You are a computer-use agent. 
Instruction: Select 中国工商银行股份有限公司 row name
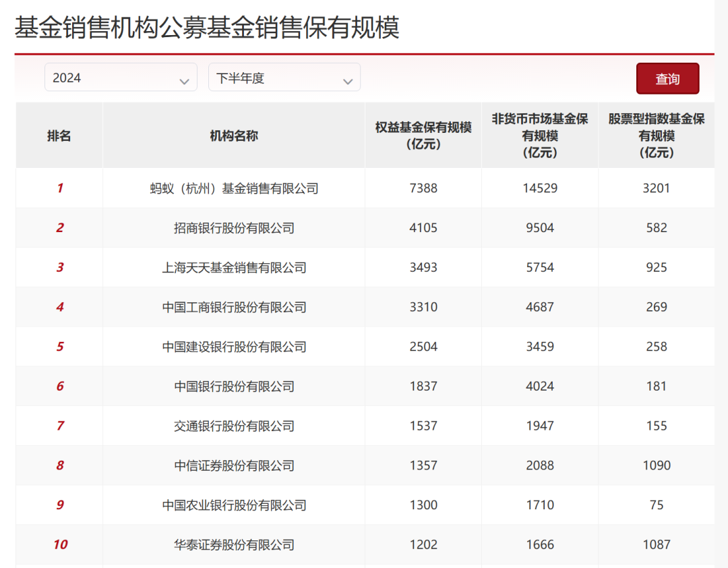click(x=234, y=307)
